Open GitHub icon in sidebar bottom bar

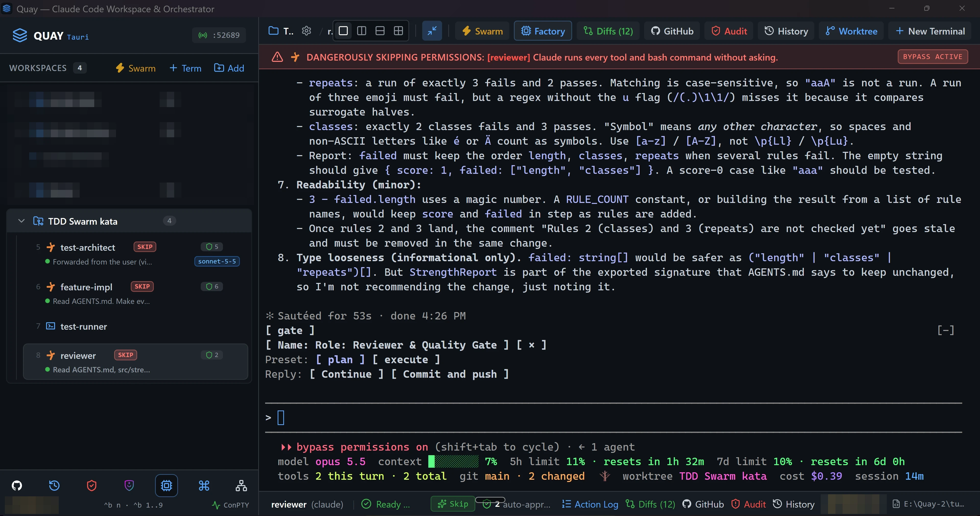pos(17,486)
